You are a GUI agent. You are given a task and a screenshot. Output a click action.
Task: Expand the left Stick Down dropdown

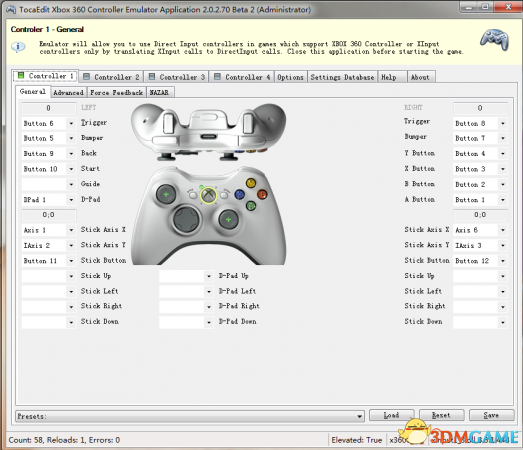pos(71,322)
